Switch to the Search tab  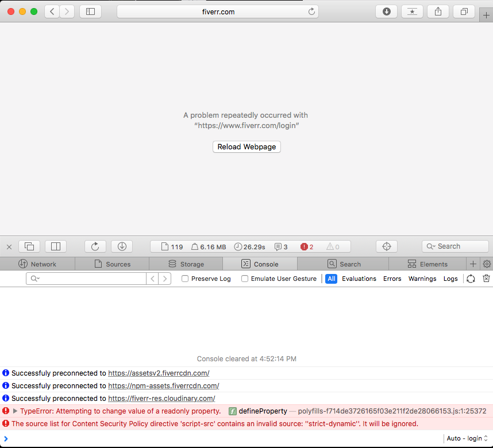coord(344,264)
